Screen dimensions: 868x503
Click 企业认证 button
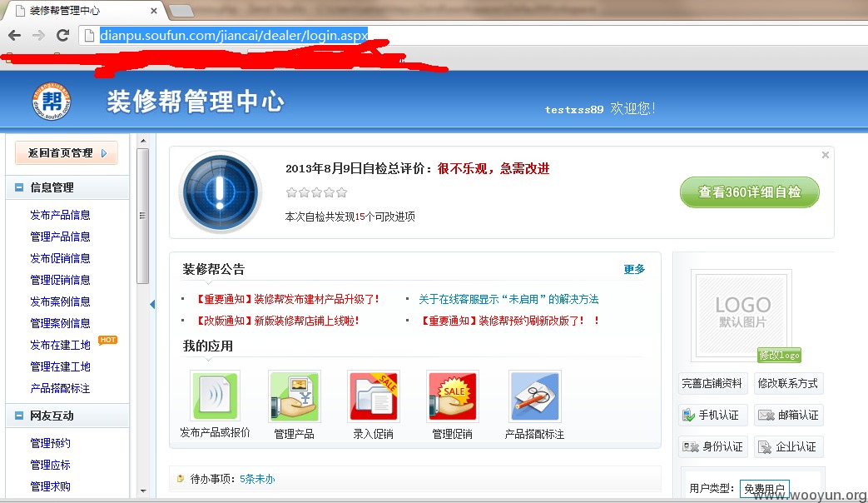[x=788, y=446]
